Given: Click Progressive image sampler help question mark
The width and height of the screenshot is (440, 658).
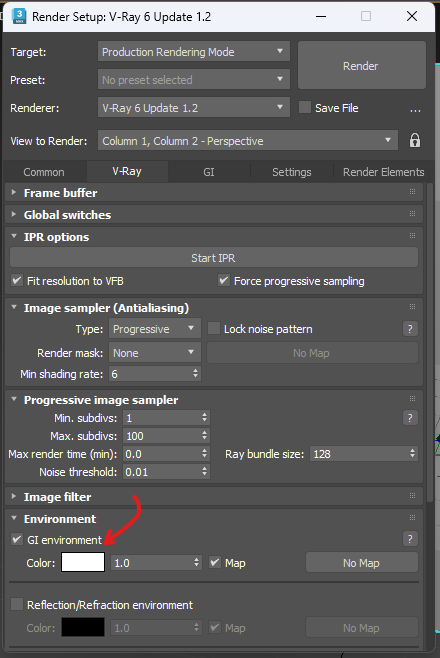Looking at the screenshot, I should click(410, 418).
